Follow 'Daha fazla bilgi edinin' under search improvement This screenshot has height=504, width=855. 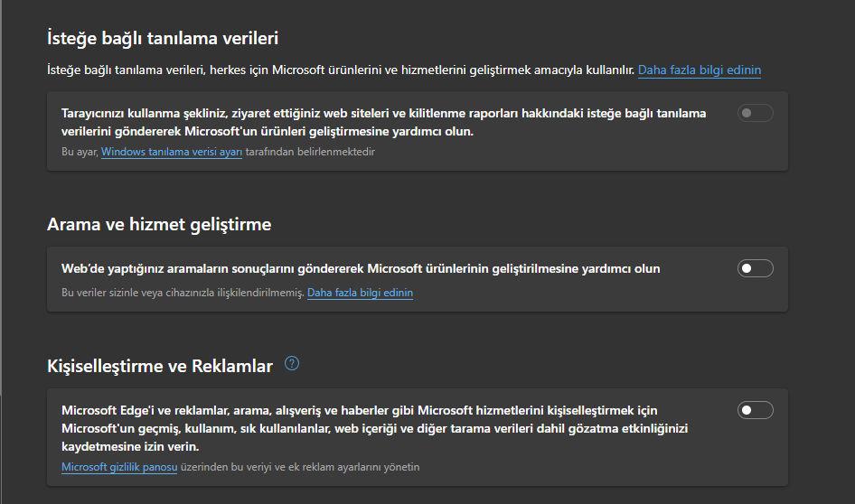pyautogui.click(x=360, y=293)
